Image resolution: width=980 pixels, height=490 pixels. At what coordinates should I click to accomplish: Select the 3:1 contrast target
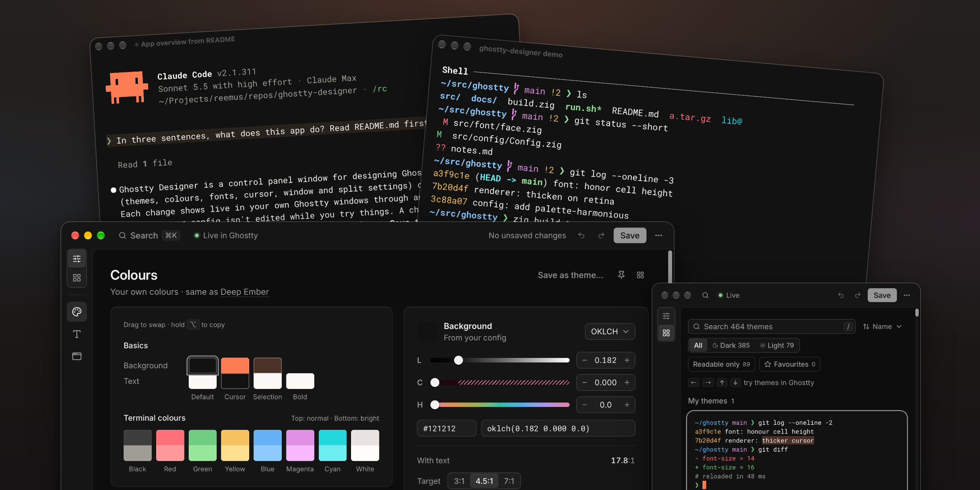click(x=459, y=481)
